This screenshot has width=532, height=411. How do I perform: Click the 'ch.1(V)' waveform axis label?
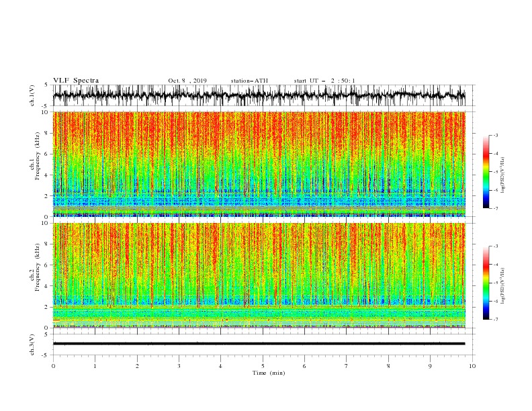[32, 95]
